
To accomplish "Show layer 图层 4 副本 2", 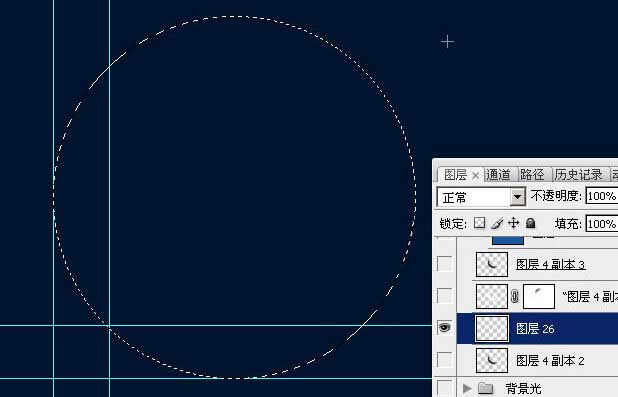I will tap(444, 360).
